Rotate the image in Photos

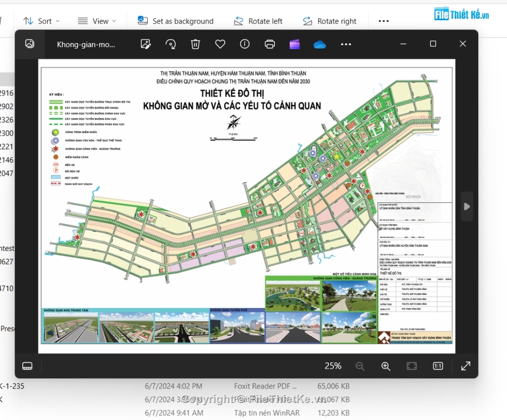pyautogui.click(x=170, y=44)
